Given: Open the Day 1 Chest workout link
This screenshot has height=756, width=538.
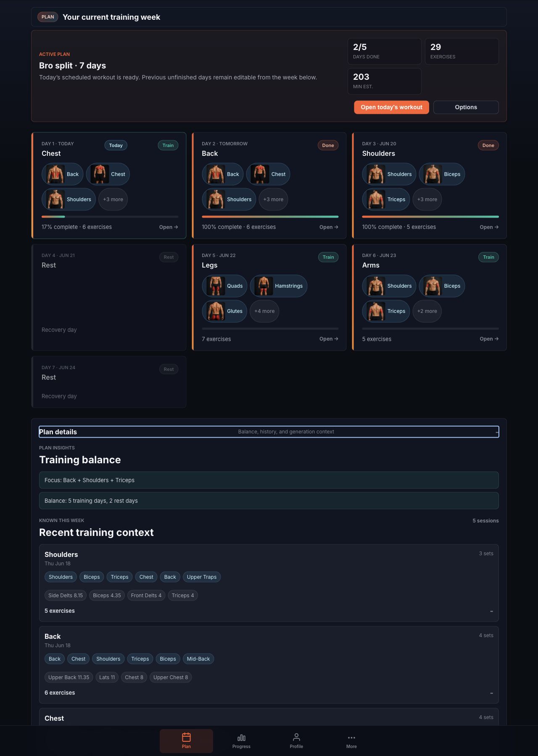Looking at the screenshot, I should (169, 227).
